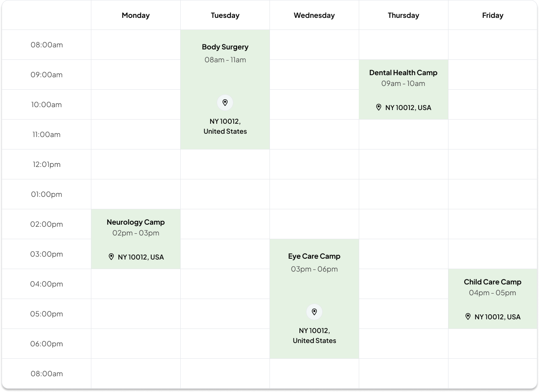Select the Monday column header
Viewport: 539px width, 392px height.
click(x=135, y=15)
